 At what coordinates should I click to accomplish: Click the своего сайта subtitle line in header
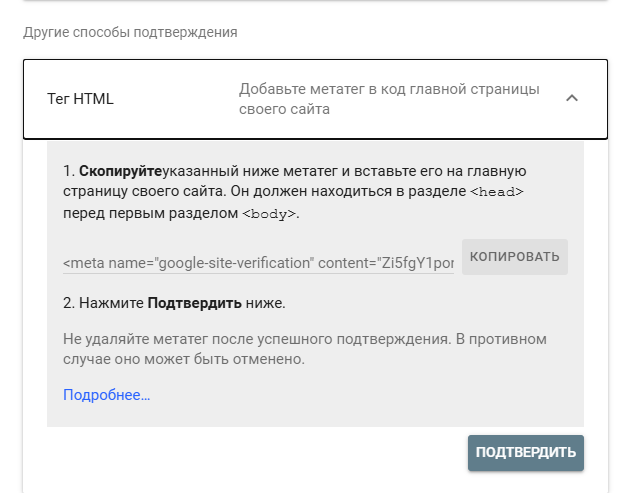(284, 109)
